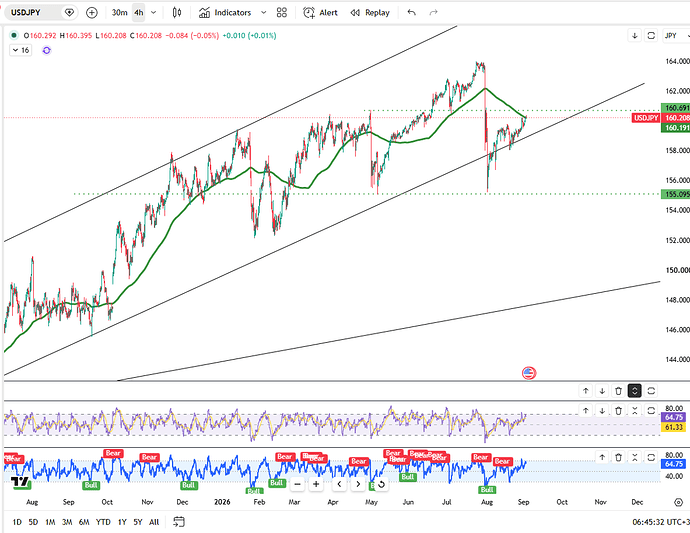Click the 160.691 green price label

[675, 108]
